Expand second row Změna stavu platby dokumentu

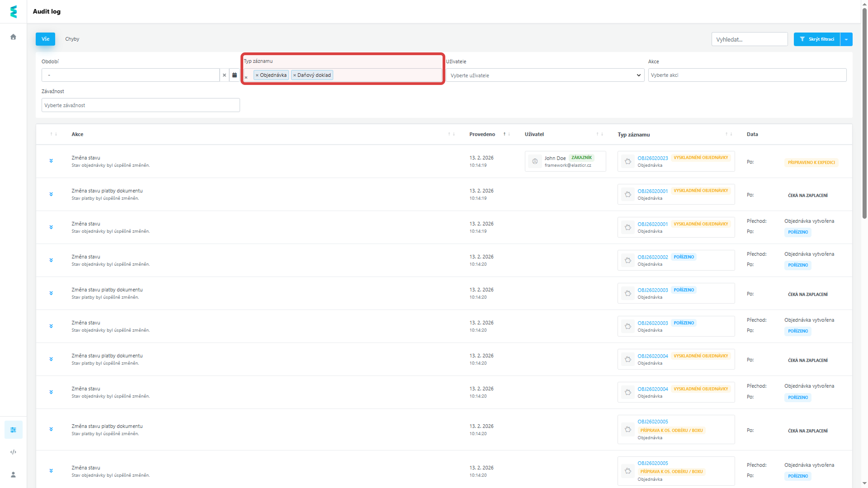51,194
